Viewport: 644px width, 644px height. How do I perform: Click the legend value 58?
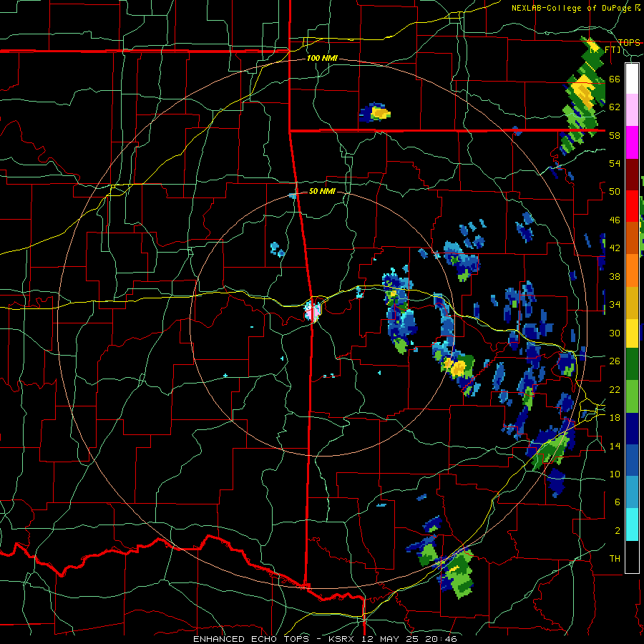[615, 135]
